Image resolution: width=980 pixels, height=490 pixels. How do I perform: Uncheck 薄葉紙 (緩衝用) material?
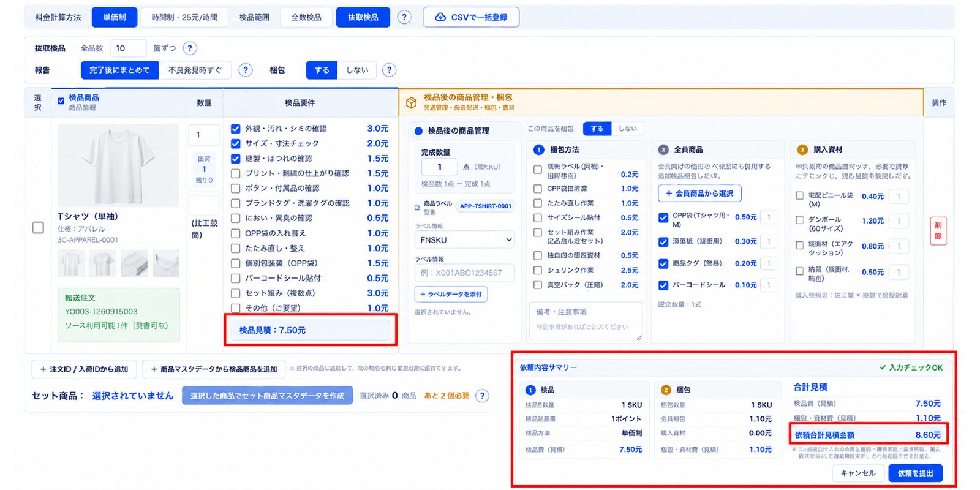click(x=663, y=242)
